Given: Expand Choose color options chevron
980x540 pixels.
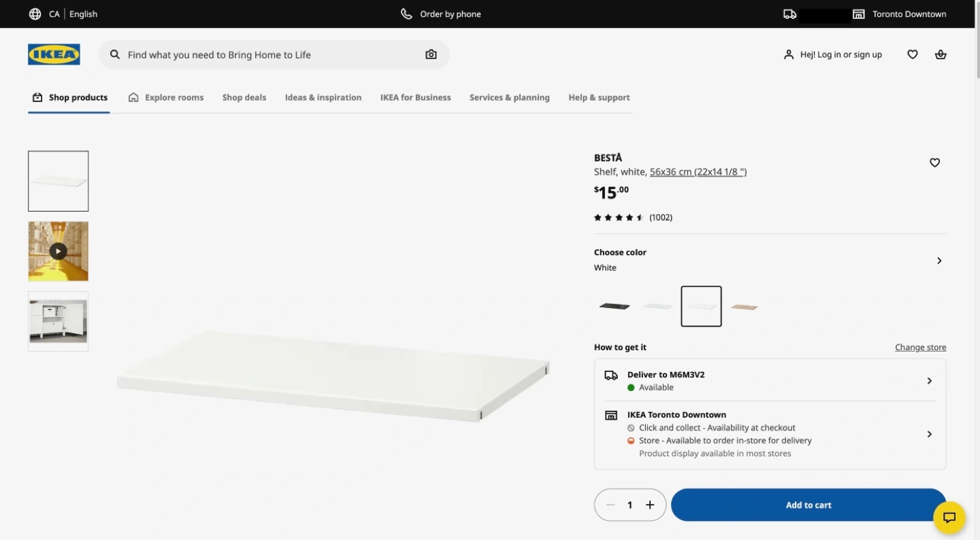Looking at the screenshot, I should tap(939, 260).
